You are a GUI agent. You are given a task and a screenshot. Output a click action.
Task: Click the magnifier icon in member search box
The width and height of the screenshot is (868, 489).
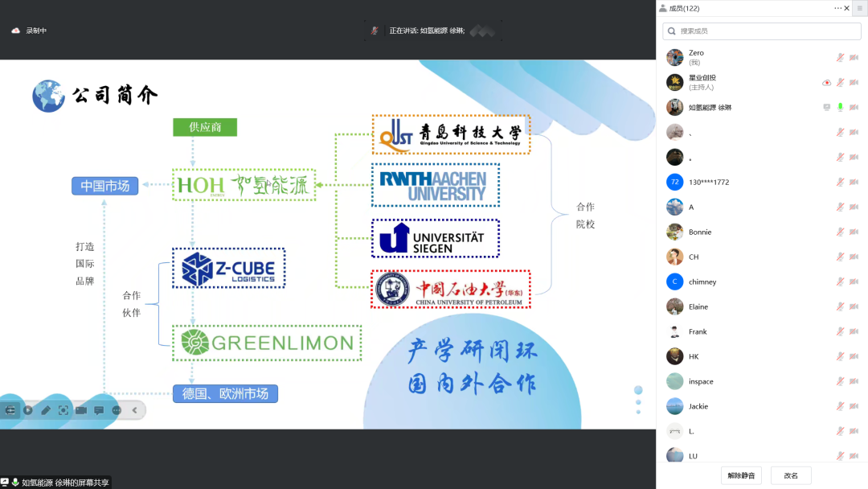tap(671, 31)
